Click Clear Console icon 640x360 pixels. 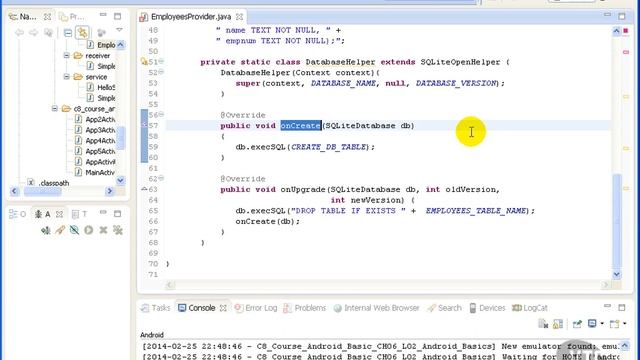543,324
